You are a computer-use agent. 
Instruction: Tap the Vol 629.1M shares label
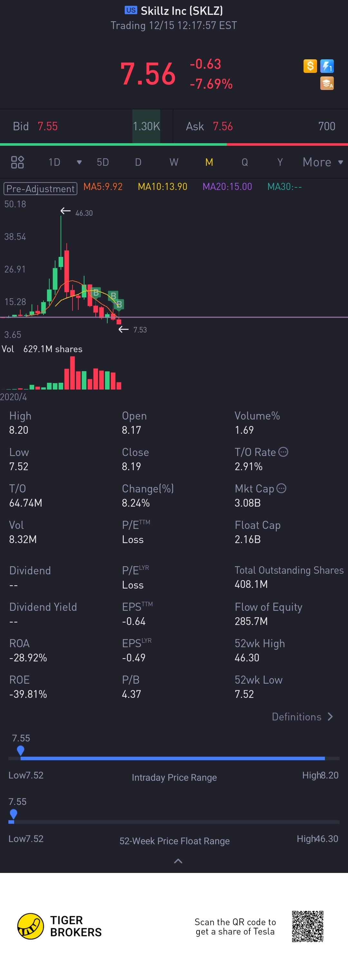(42, 349)
